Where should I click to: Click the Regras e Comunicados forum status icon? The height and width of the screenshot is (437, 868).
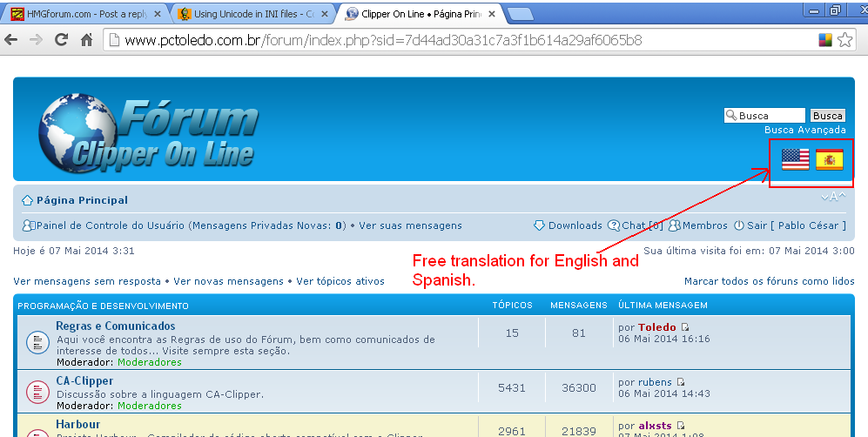click(x=37, y=342)
